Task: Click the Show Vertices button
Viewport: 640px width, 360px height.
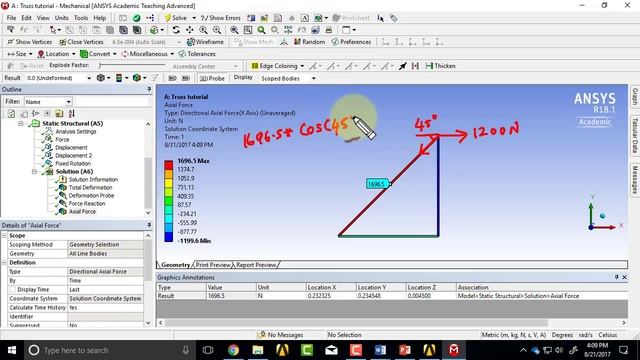Action: point(30,42)
